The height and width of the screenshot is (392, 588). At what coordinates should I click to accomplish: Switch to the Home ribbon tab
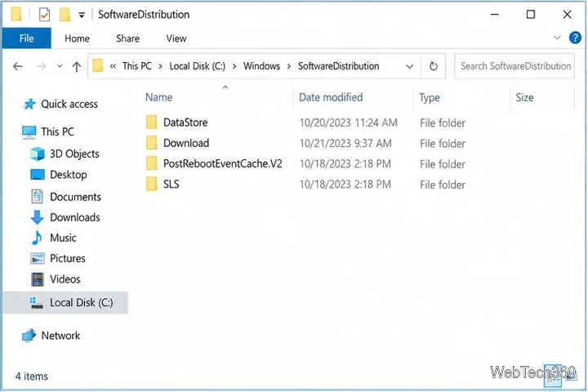pyautogui.click(x=77, y=38)
